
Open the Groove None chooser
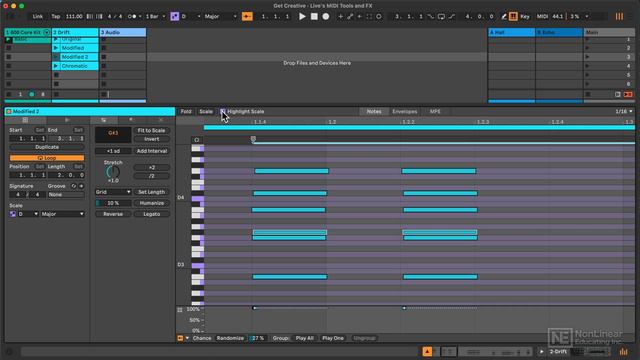66,195
